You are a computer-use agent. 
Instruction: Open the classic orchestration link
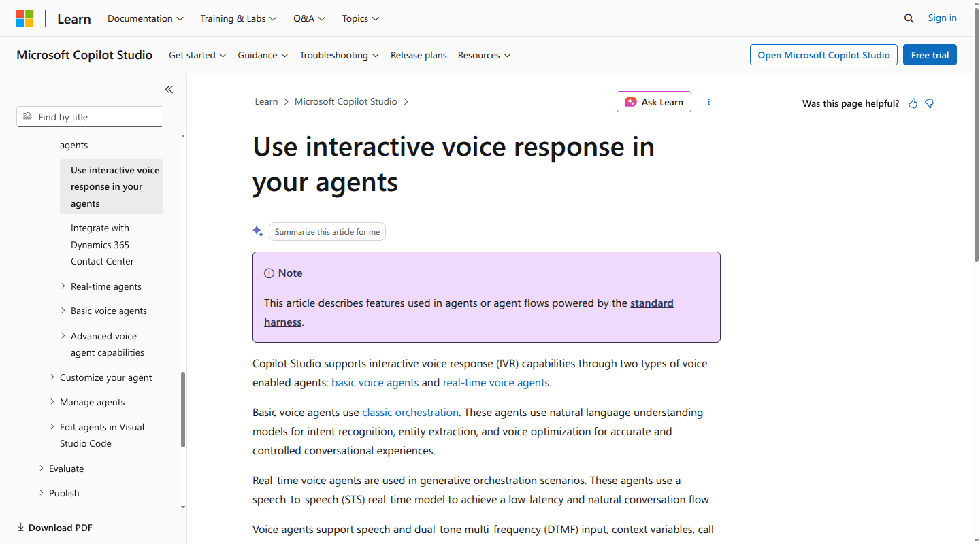click(x=410, y=412)
